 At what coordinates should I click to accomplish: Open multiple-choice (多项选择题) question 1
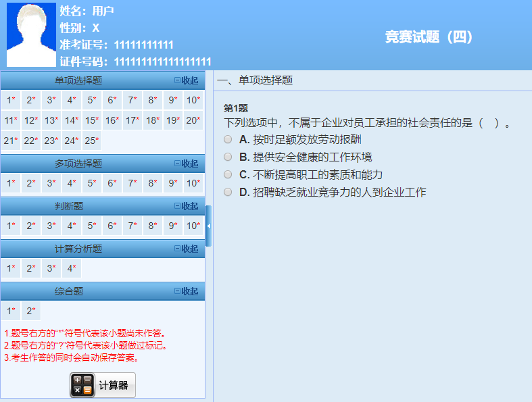pos(11,183)
